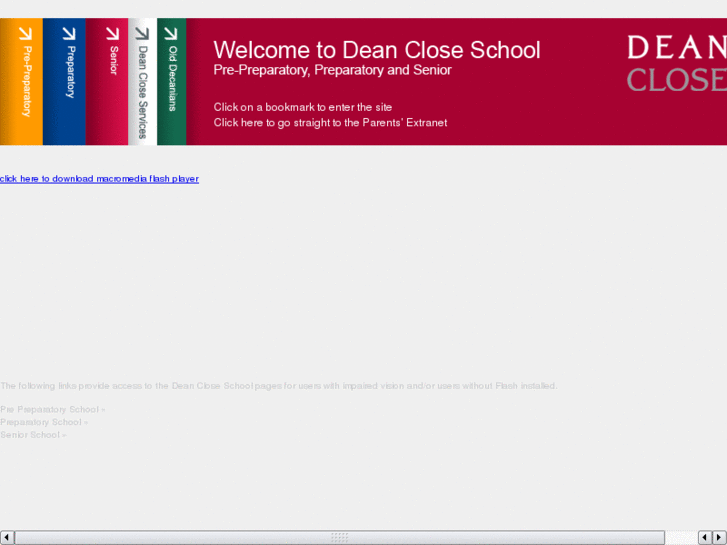Click the download macromedia flash player link

click(x=99, y=179)
